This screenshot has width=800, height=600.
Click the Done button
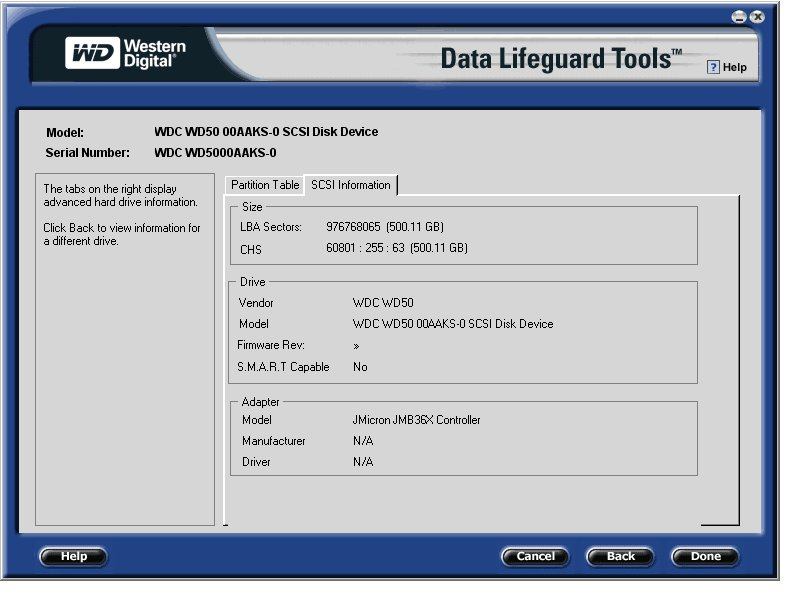(706, 556)
